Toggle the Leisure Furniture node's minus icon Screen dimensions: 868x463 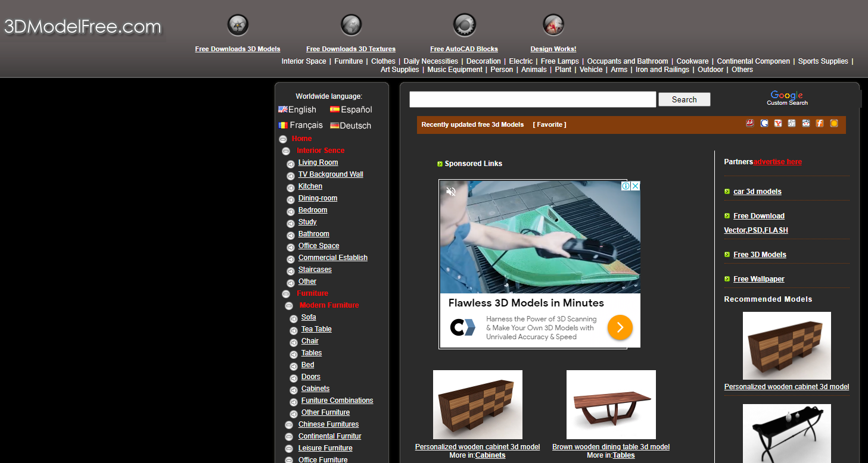click(x=289, y=449)
